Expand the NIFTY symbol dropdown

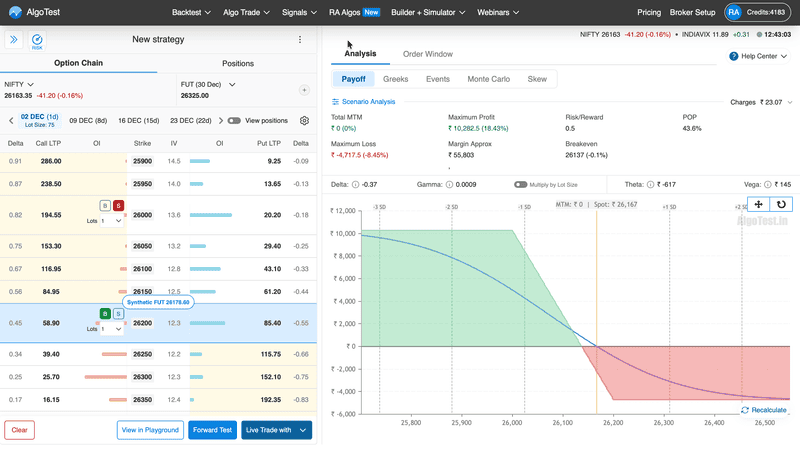(30, 84)
